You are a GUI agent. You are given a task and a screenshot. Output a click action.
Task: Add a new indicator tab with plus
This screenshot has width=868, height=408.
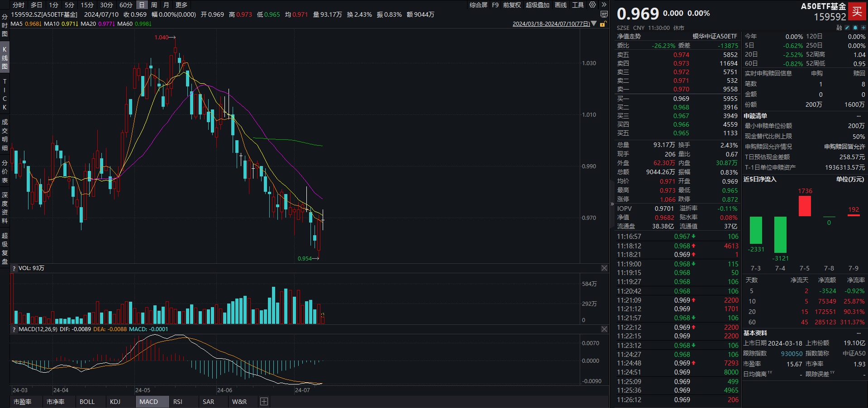click(x=264, y=402)
